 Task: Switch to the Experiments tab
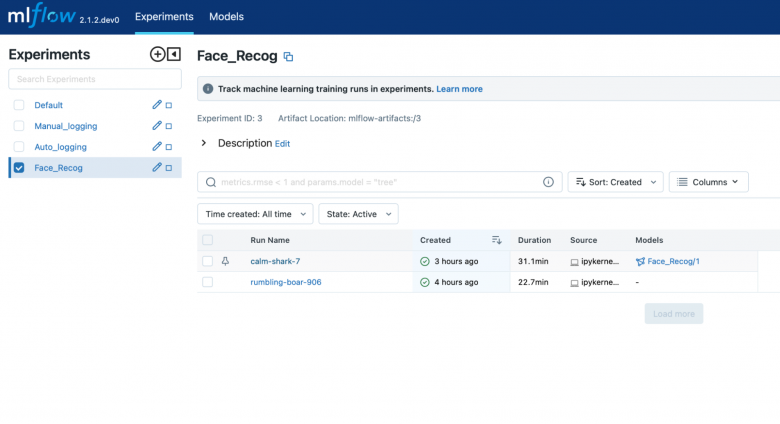click(164, 16)
